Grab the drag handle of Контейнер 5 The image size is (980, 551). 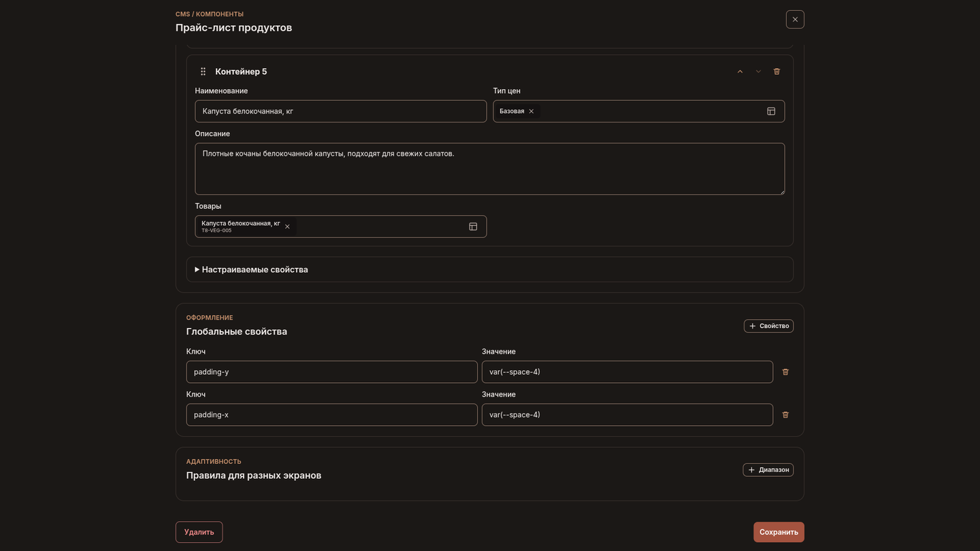coord(203,71)
